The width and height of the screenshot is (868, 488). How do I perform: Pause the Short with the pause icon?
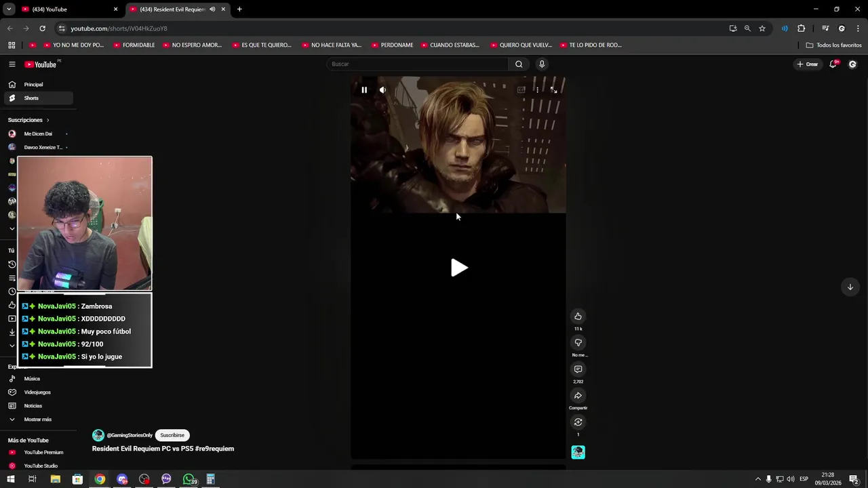pos(364,89)
